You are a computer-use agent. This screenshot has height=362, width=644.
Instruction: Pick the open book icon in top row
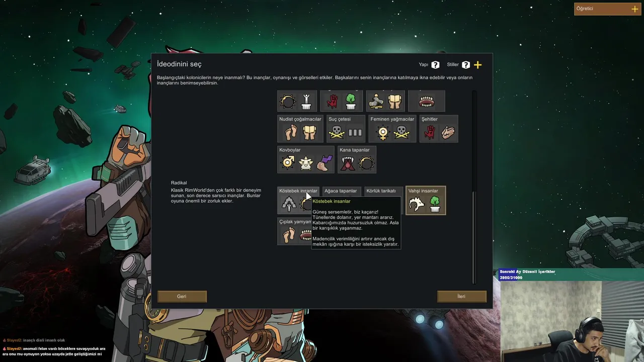pos(395,102)
